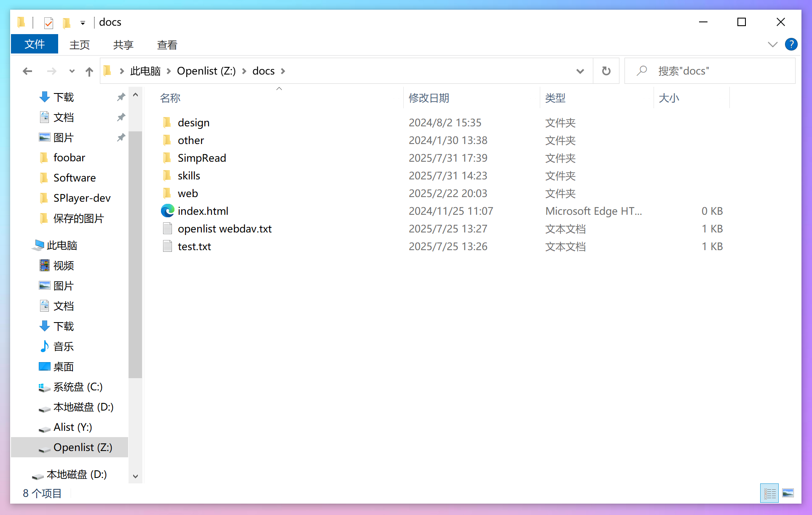Navigate to 此电脑 via breadcrumb
812x515 pixels.
tap(145, 71)
